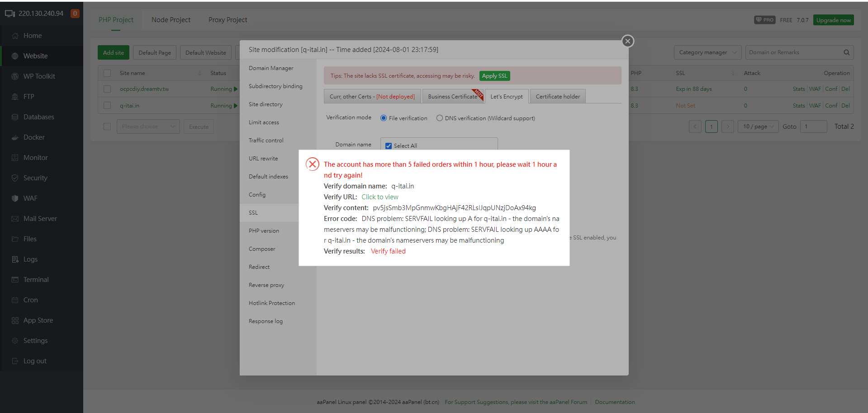Open the Security shield-check icon
Viewport: 868px width, 413px height.
tap(15, 178)
